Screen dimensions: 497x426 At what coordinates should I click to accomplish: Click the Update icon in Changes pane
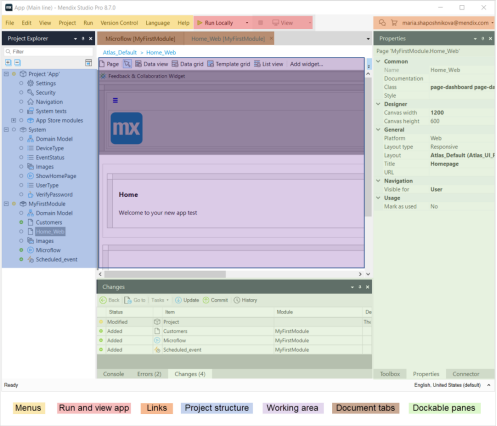[x=178, y=300]
